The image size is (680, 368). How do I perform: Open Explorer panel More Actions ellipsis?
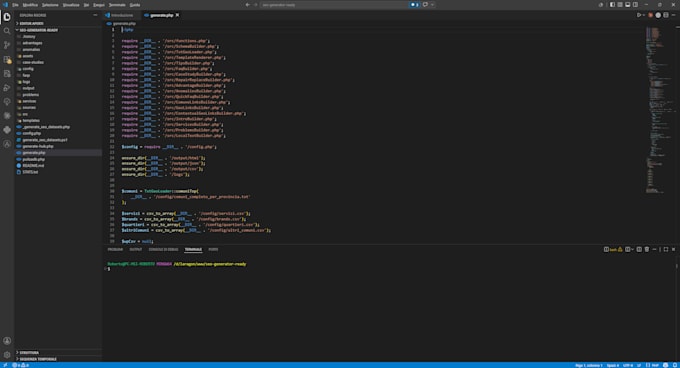click(x=95, y=15)
